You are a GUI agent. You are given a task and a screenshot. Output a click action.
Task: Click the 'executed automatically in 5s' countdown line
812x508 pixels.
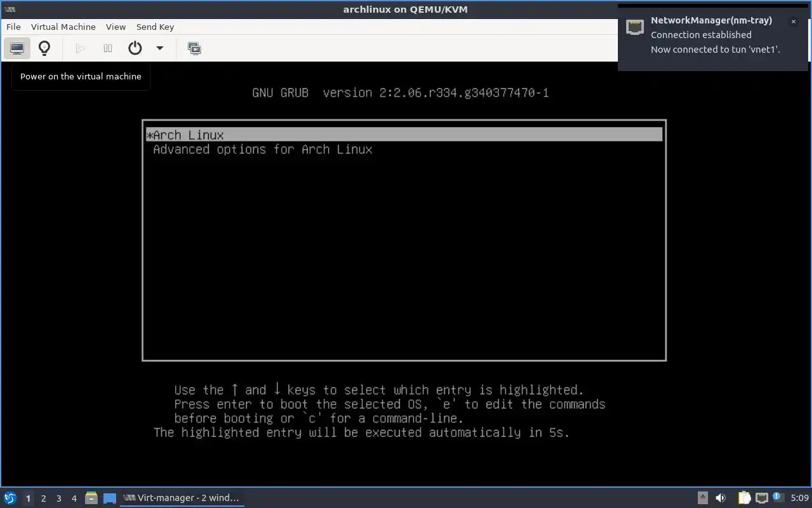tap(362, 432)
